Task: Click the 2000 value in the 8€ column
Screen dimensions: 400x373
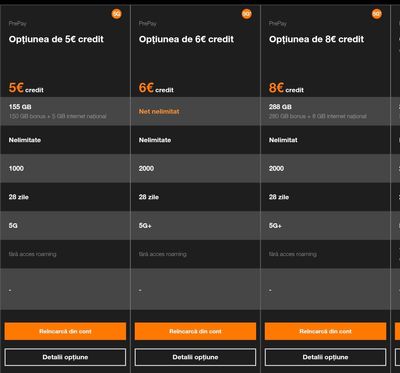Action: [x=276, y=168]
